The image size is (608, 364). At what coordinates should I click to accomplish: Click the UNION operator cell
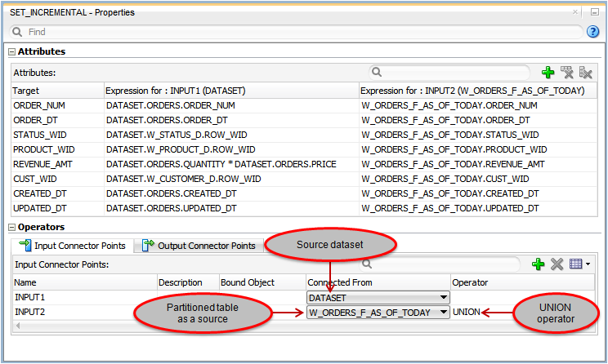pos(467,312)
